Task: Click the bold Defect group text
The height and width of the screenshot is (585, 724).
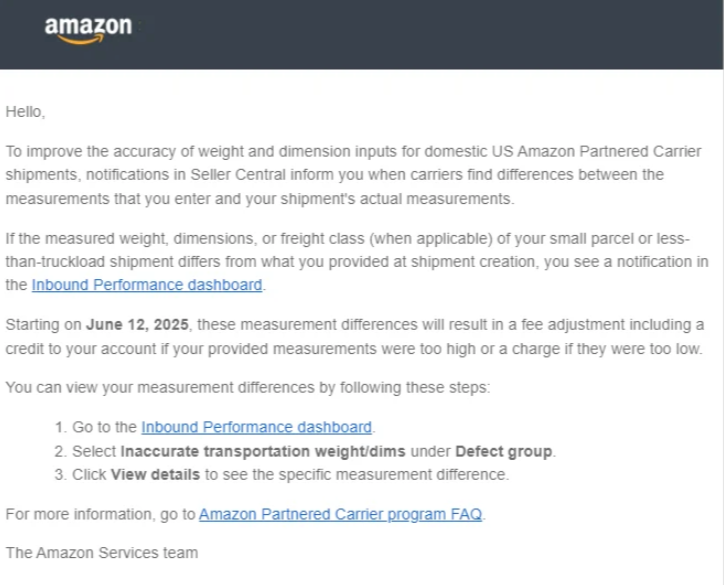Action: coord(505,451)
